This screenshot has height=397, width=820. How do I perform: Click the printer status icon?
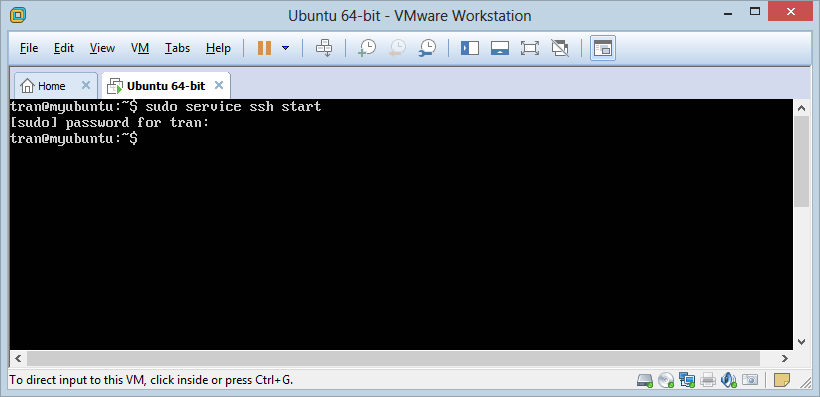click(x=708, y=380)
